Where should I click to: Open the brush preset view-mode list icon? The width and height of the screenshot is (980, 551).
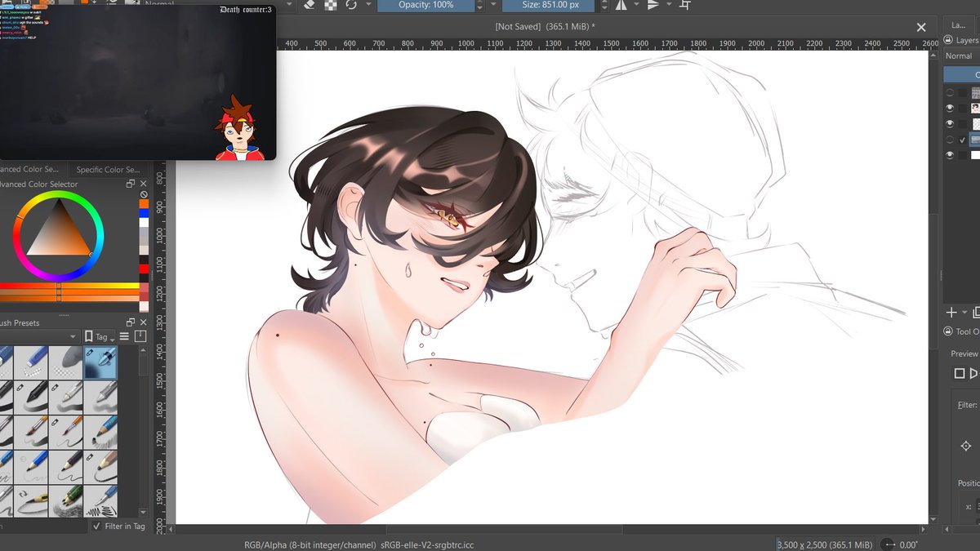124,336
